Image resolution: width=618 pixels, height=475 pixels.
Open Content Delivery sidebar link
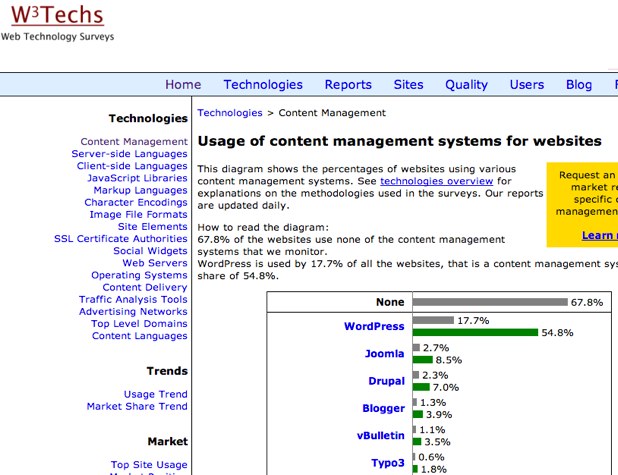pos(145,287)
